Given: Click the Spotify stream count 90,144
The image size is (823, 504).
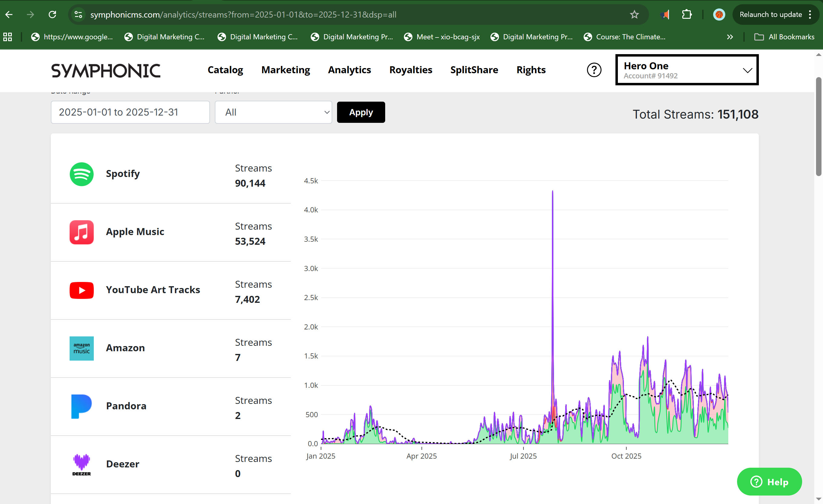Looking at the screenshot, I should click(x=250, y=183).
